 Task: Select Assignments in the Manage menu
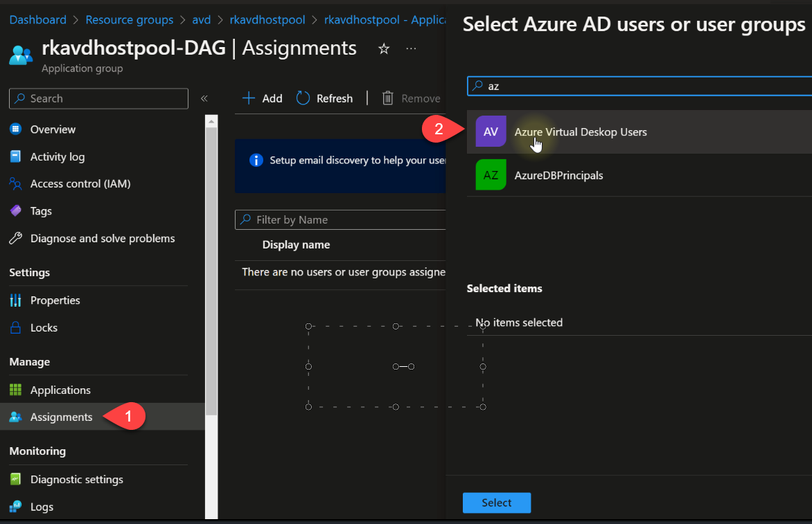click(61, 417)
